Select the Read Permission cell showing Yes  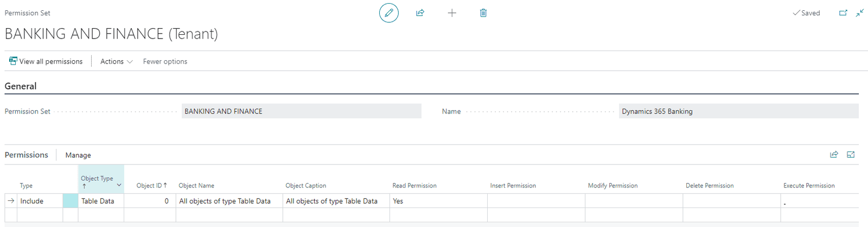click(x=438, y=201)
